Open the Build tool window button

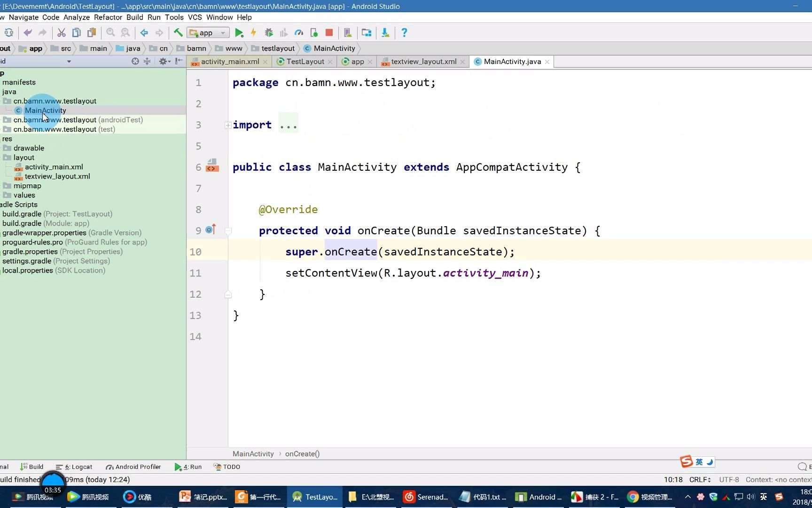pyautogui.click(x=31, y=467)
